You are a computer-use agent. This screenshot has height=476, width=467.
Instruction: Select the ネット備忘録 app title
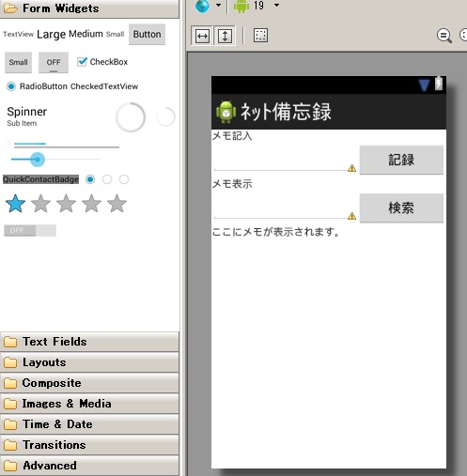286,112
